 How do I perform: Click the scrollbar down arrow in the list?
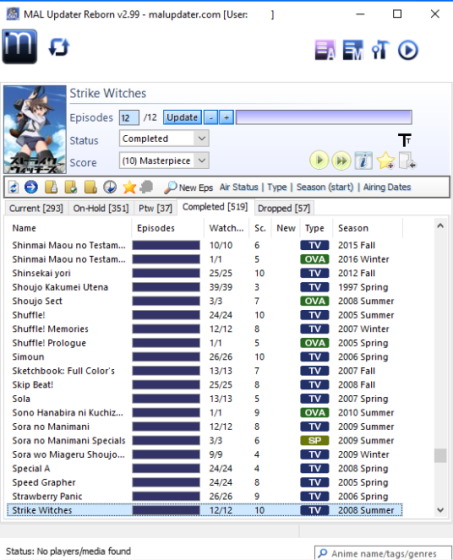tap(440, 510)
